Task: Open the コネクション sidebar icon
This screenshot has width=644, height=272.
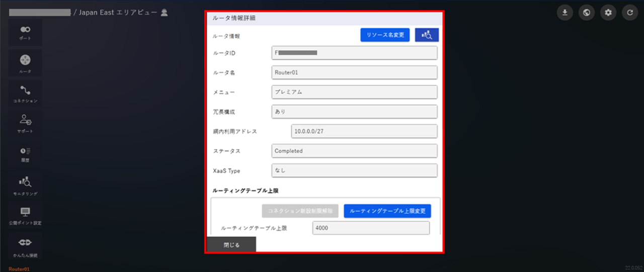Action: pos(25,94)
